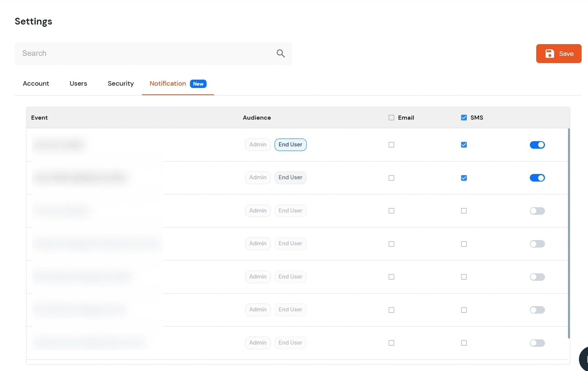Choose Admin chip in second event row
This screenshot has width=588, height=371.
click(x=258, y=177)
